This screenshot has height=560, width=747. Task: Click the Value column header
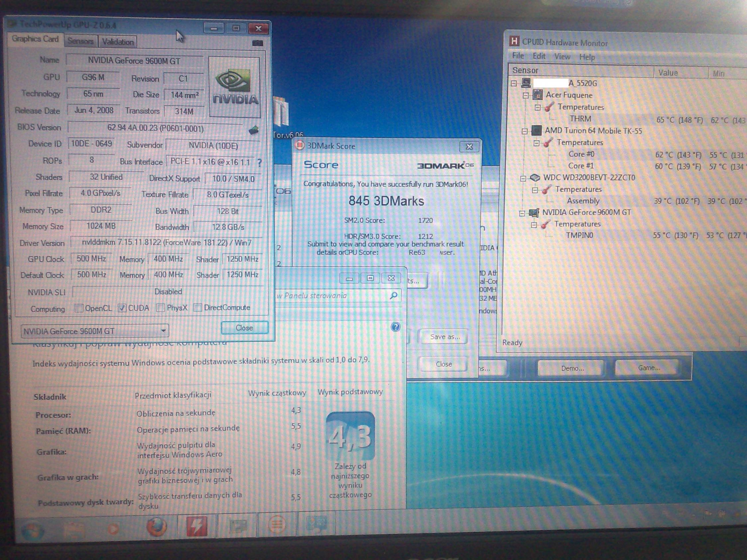681,72
